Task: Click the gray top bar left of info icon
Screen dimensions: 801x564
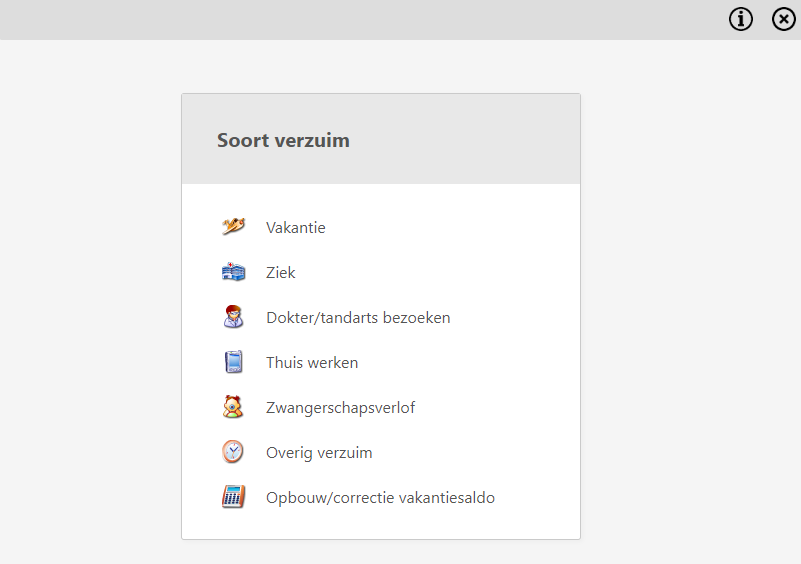Action: 358,19
